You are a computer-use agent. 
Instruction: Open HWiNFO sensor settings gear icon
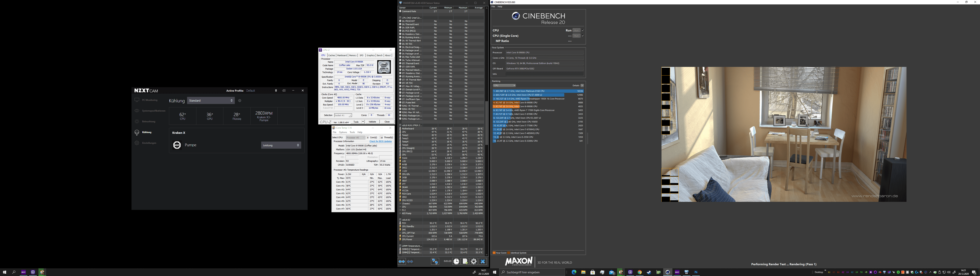(474, 261)
